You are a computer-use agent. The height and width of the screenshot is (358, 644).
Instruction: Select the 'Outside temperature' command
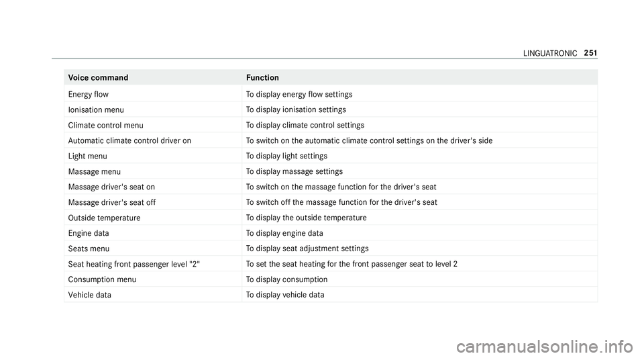[105, 218]
